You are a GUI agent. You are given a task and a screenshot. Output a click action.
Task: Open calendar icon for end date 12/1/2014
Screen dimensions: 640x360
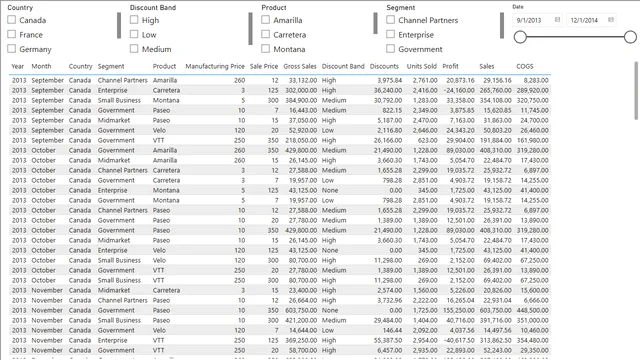coord(611,20)
